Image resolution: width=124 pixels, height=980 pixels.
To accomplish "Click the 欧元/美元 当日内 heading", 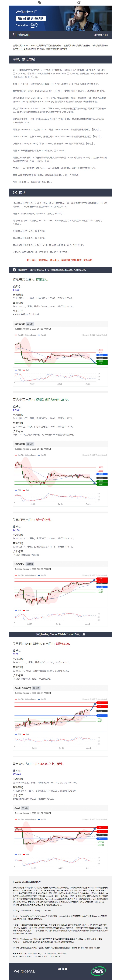I will (x=31, y=280).
